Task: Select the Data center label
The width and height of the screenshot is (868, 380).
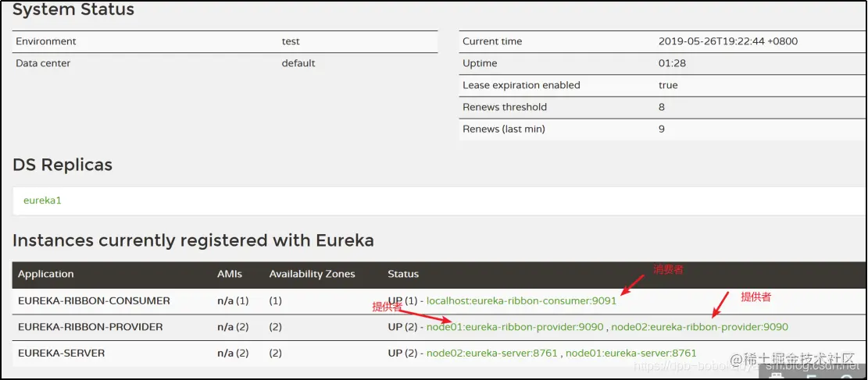Action: click(43, 64)
